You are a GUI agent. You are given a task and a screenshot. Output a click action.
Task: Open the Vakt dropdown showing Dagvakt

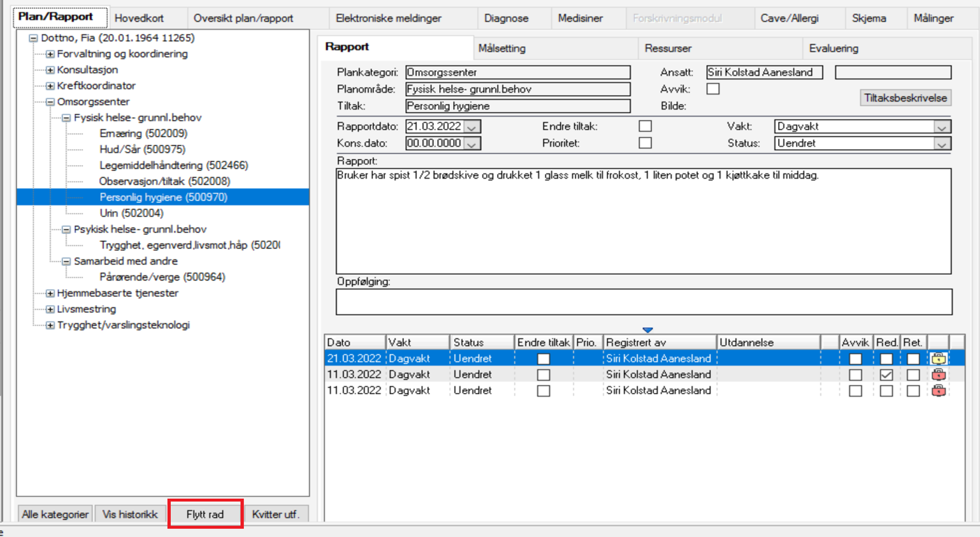tap(941, 127)
